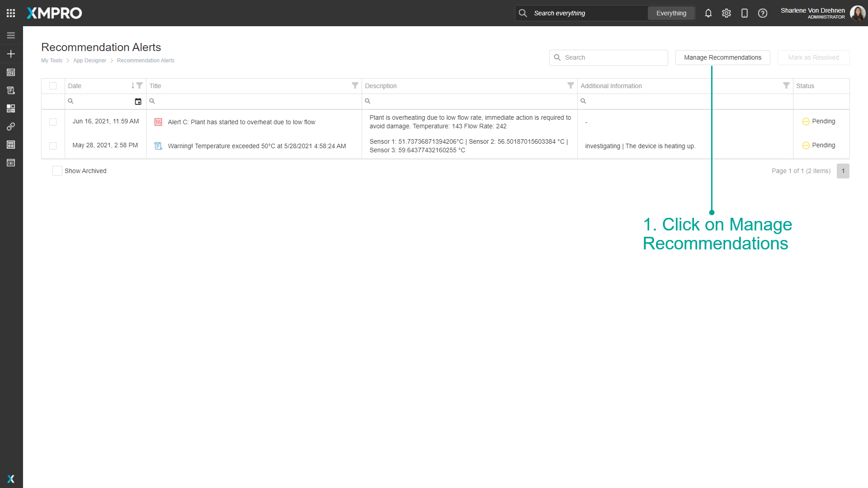Image resolution: width=868 pixels, height=488 pixels.
Task: Open settings gear in top bar
Action: pos(726,13)
